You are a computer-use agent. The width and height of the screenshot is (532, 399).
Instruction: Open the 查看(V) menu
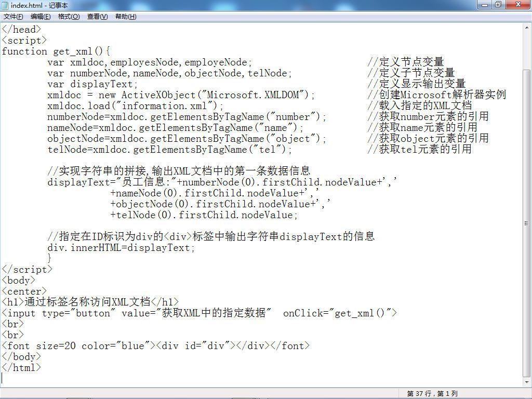[x=97, y=17]
